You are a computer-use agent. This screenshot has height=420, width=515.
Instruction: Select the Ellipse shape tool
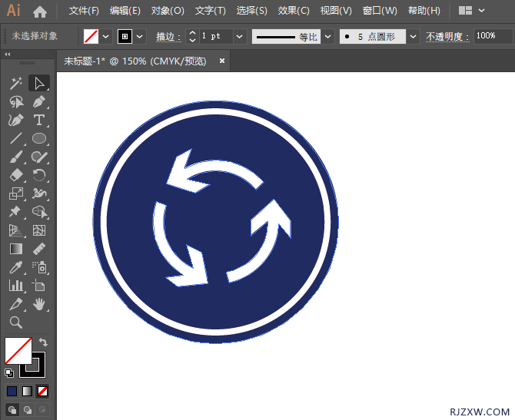pyautogui.click(x=39, y=139)
